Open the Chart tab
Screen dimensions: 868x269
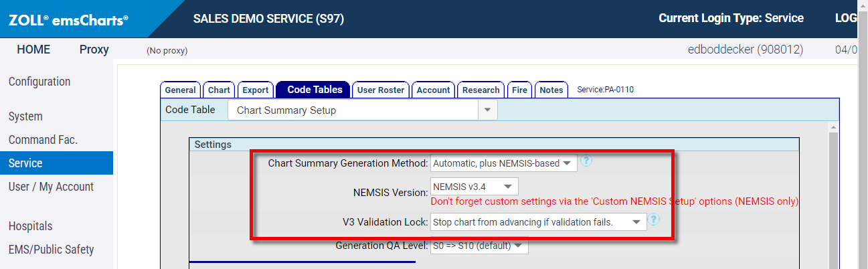pos(219,90)
